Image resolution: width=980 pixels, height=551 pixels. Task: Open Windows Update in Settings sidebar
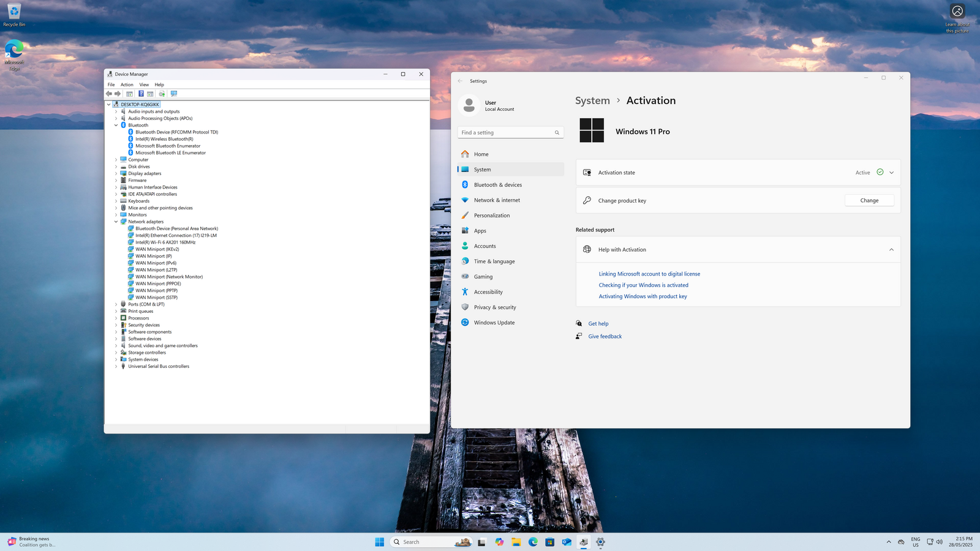[x=494, y=323]
